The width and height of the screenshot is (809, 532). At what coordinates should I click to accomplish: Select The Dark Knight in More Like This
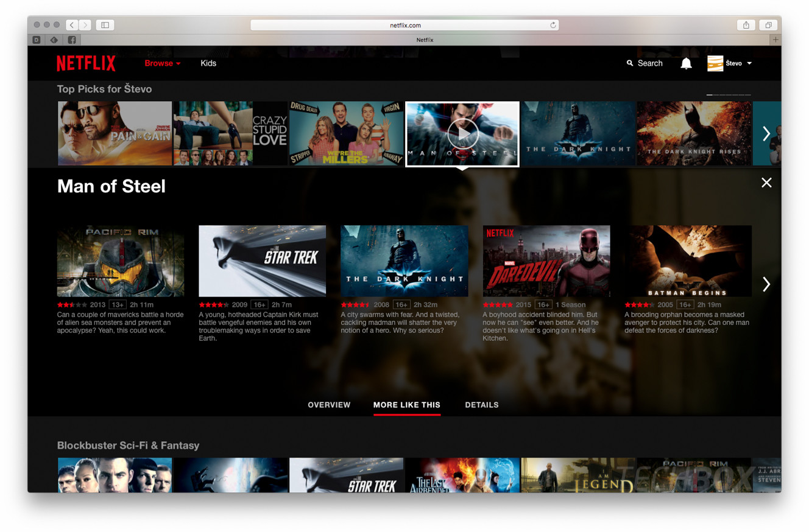click(x=404, y=261)
